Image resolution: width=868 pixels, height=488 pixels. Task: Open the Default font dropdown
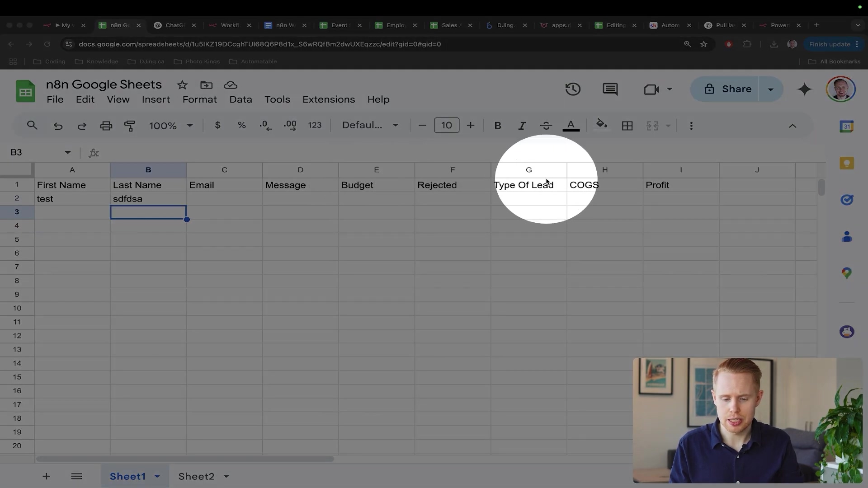pos(370,125)
